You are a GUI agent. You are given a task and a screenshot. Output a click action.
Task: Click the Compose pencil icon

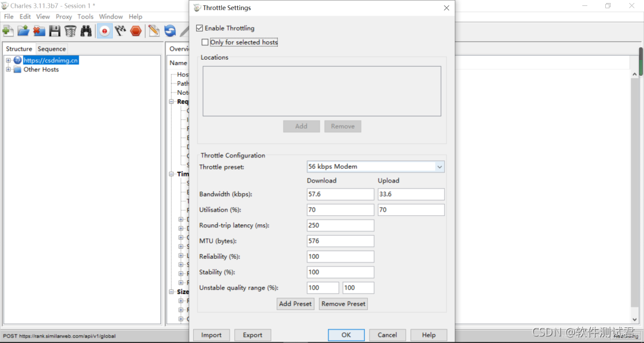(x=154, y=31)
